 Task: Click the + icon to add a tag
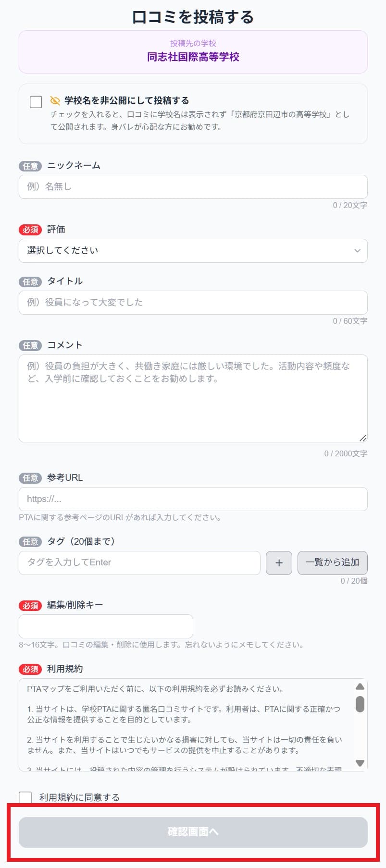(279, 562)
